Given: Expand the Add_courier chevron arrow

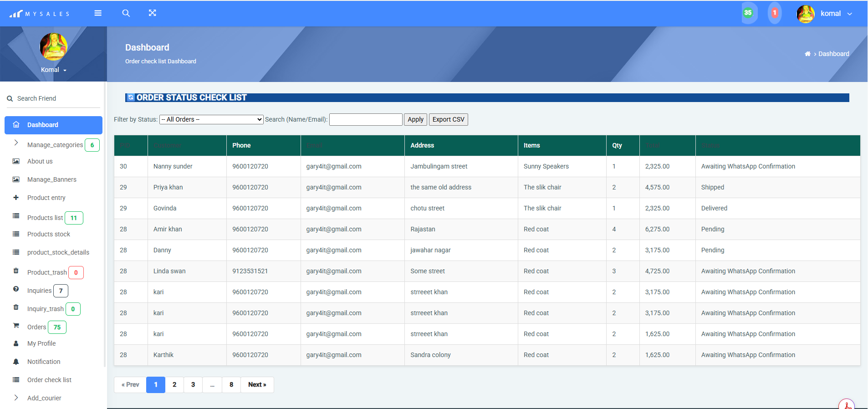Looking at the screenshot, I should [16, 398].
